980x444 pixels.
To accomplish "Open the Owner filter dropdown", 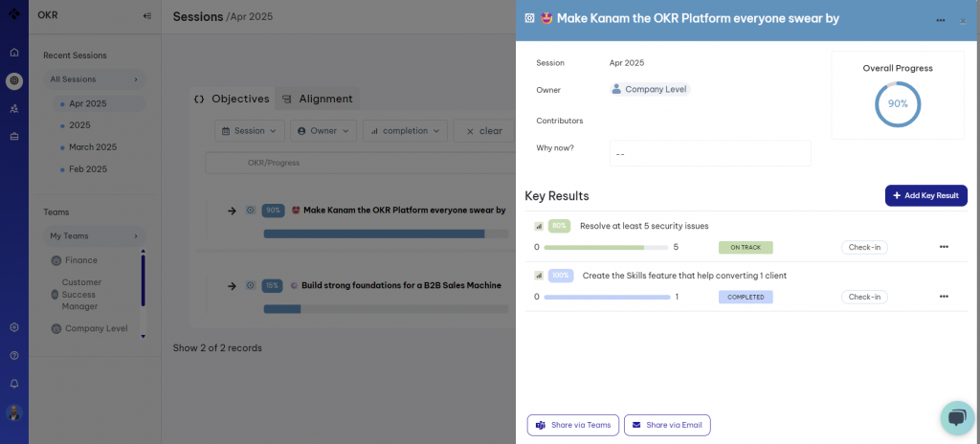I will 323,131.
